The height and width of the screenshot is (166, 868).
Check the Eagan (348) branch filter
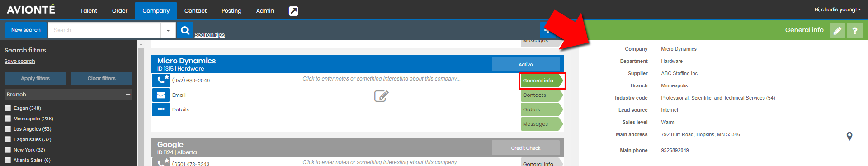[x=8, y=108]
